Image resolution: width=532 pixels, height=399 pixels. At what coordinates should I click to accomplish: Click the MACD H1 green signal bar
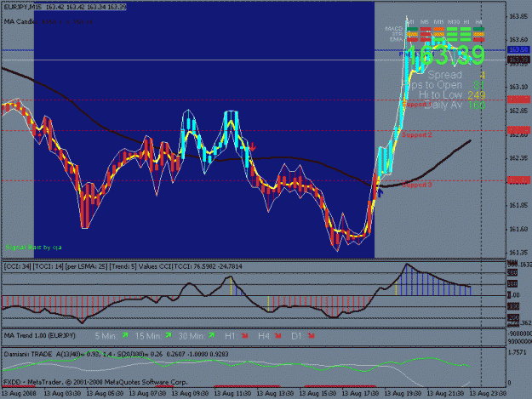(466, 29)
